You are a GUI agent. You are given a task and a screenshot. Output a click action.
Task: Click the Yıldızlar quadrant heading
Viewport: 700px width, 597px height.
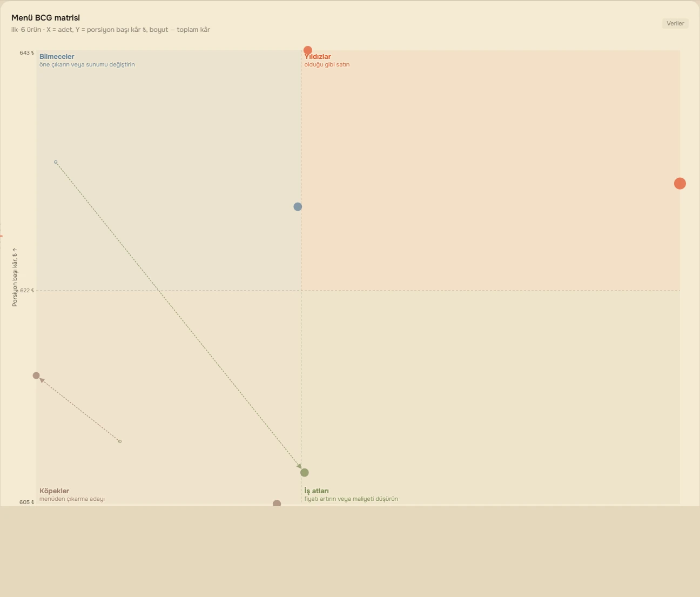click(318, 57)
